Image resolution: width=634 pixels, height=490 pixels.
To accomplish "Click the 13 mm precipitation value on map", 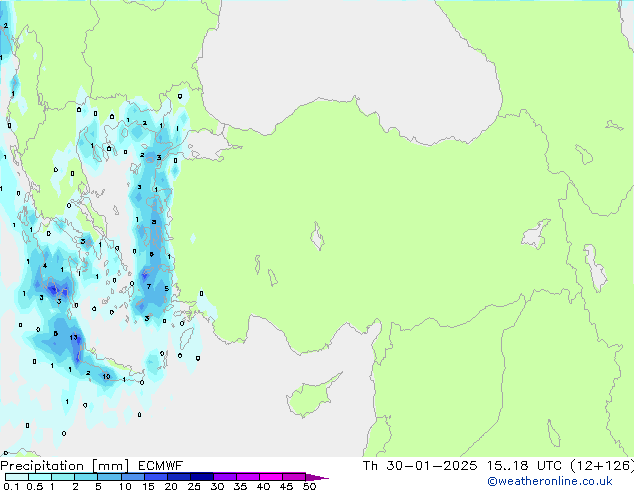I will [x=75, y=339].
